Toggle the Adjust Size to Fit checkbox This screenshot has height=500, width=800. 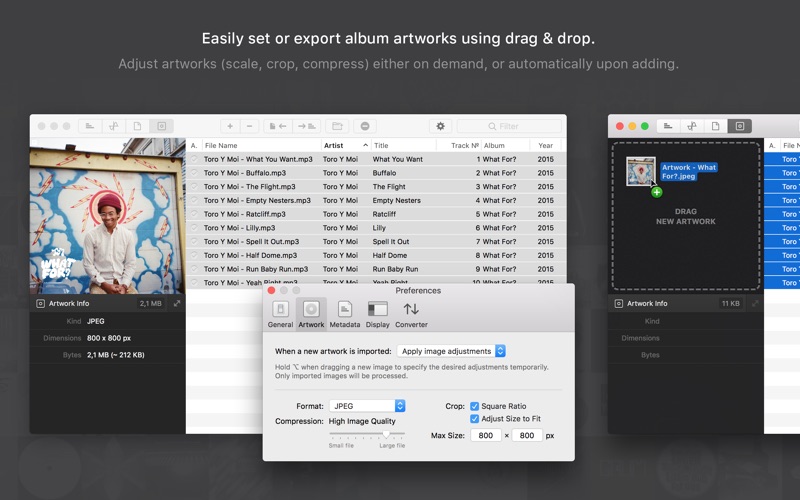[474, 419]
